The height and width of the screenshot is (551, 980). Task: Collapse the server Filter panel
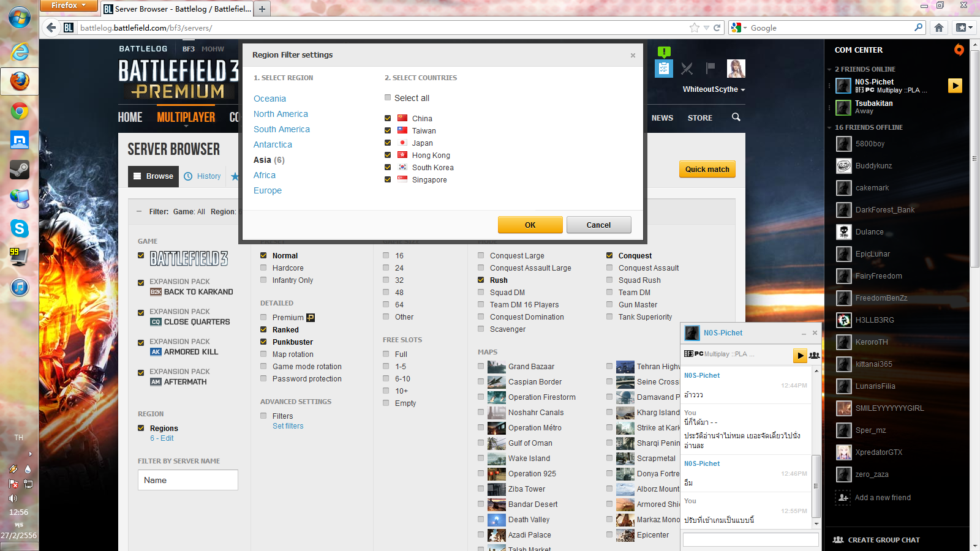pos(139,211)
